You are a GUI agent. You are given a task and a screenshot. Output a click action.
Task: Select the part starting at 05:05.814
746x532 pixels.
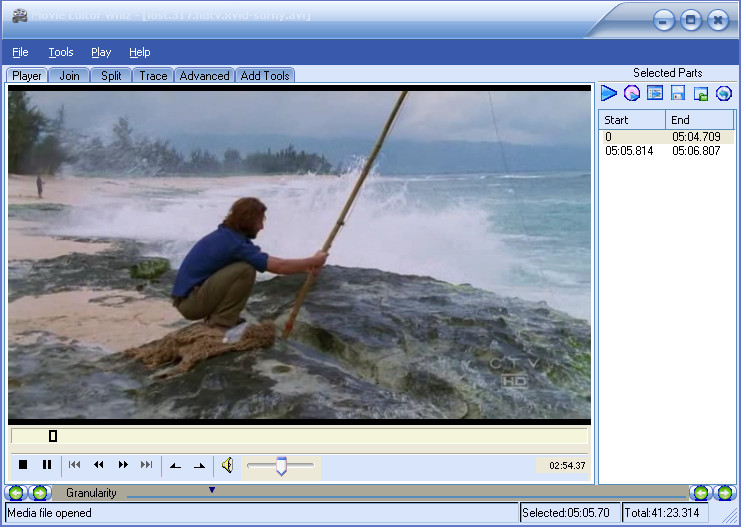(x=670, y=152)
